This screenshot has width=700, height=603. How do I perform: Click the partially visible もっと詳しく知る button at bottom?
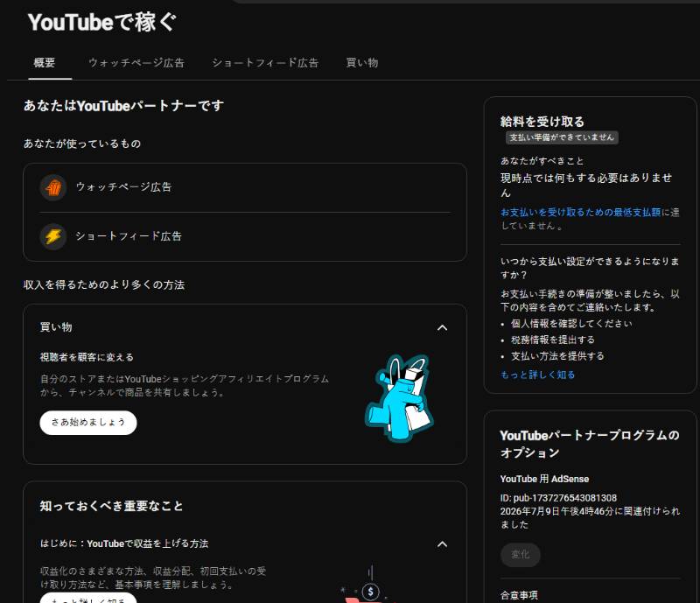pos(88,599)
